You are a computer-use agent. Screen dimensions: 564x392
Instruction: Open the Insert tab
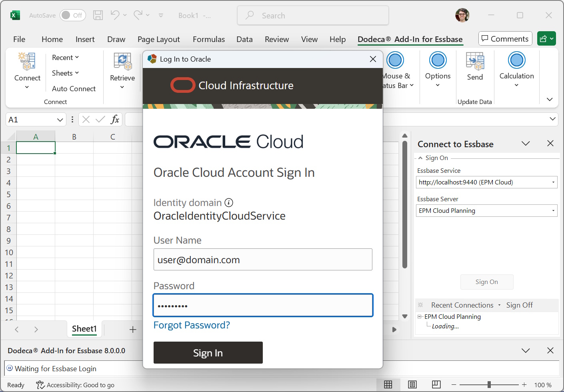click(85, 39)
